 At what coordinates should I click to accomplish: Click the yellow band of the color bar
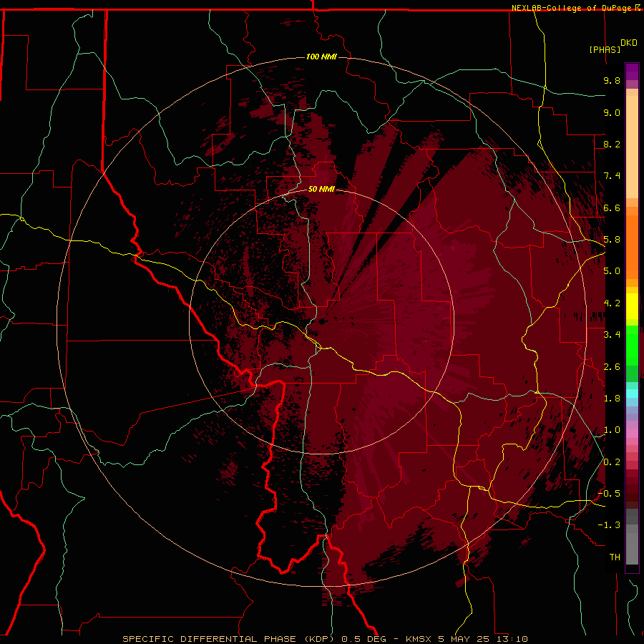[x=632, y=306]
